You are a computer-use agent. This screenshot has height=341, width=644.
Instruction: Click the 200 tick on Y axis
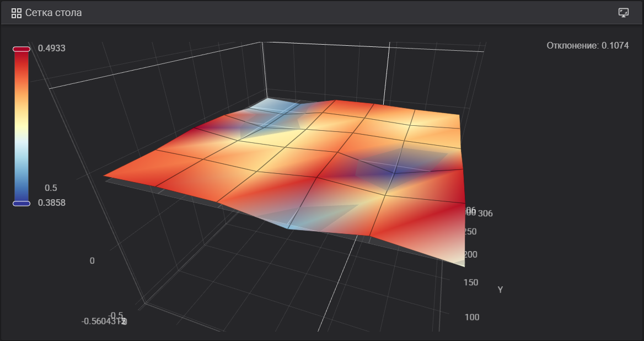click(x=470, y=254)
